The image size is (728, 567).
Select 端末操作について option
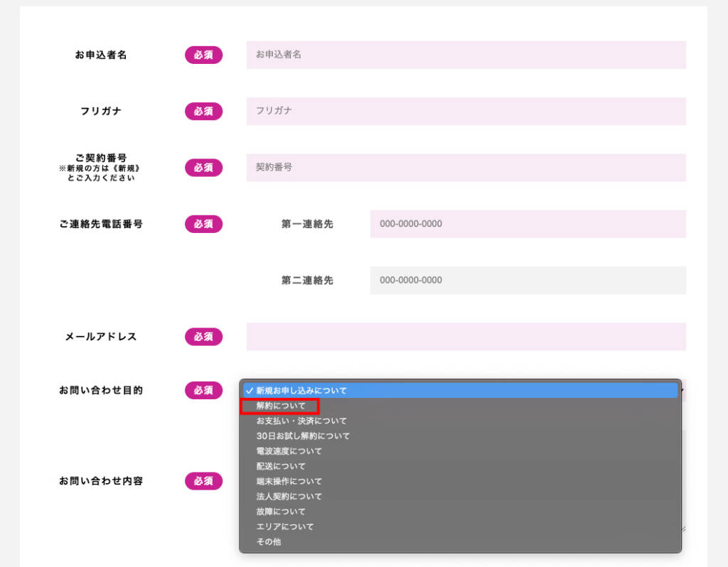pos(460,481)
